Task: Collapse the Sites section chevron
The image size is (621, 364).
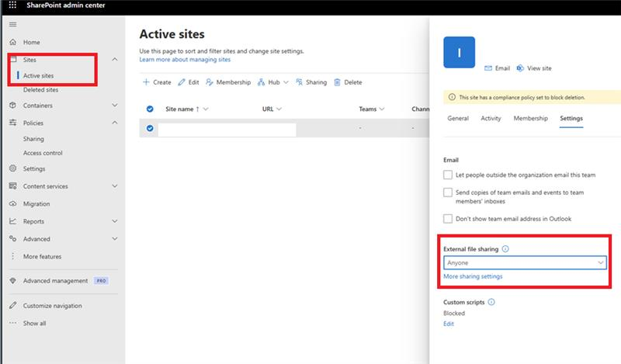Action: click(x=115, y=60)
